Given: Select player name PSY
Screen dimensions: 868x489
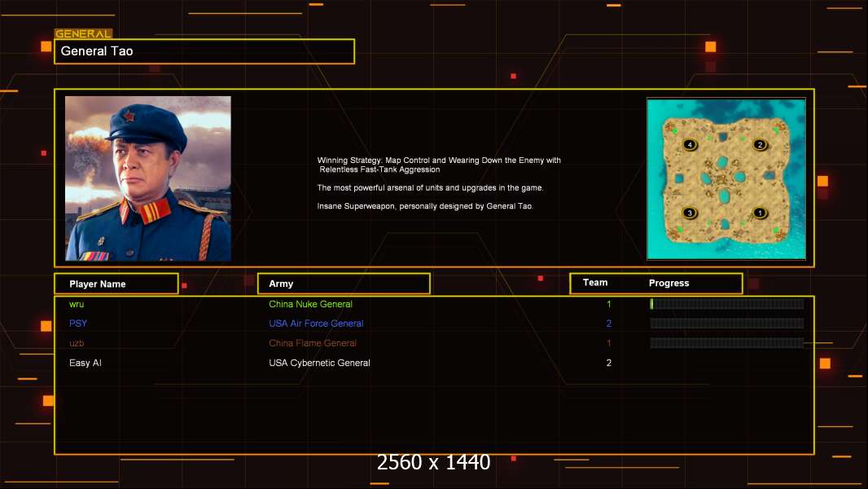Looking at the screenshot, I should point(78,324).
